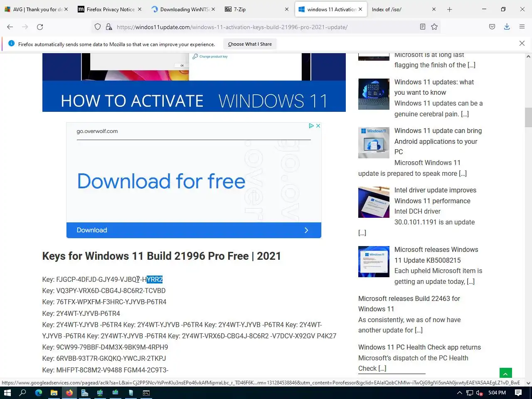
Task: Click the URL address bar field
Action: pos(266,27)
